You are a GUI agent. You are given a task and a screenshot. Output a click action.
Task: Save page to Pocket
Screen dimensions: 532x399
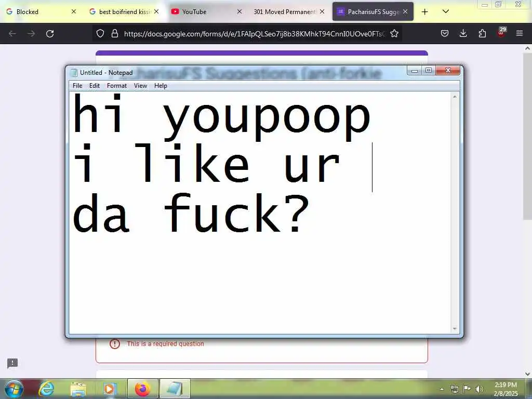(445, 34)
